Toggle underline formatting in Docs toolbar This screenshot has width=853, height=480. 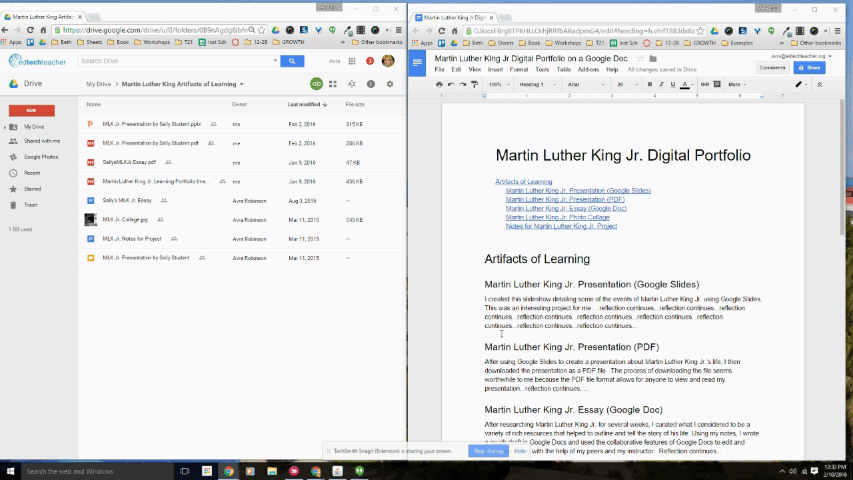(x=673, y=84)
